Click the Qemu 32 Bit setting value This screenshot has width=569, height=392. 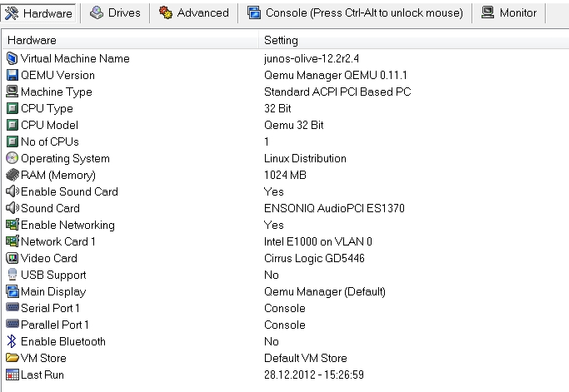click(x=294, y=126)
